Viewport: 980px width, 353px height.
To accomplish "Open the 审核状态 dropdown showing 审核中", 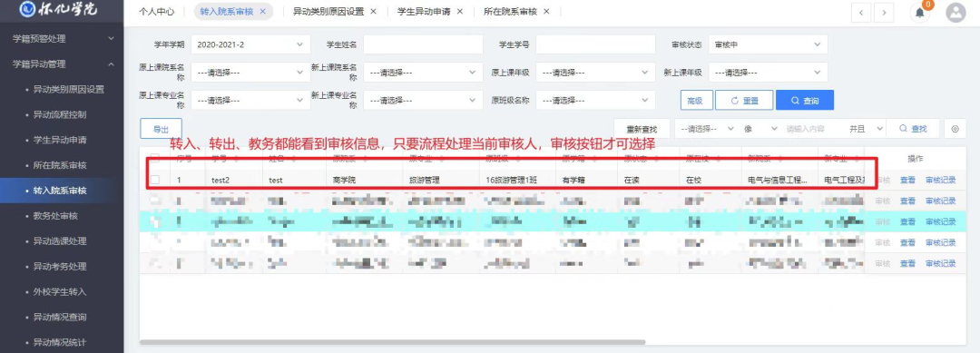I will pos(769,45).
